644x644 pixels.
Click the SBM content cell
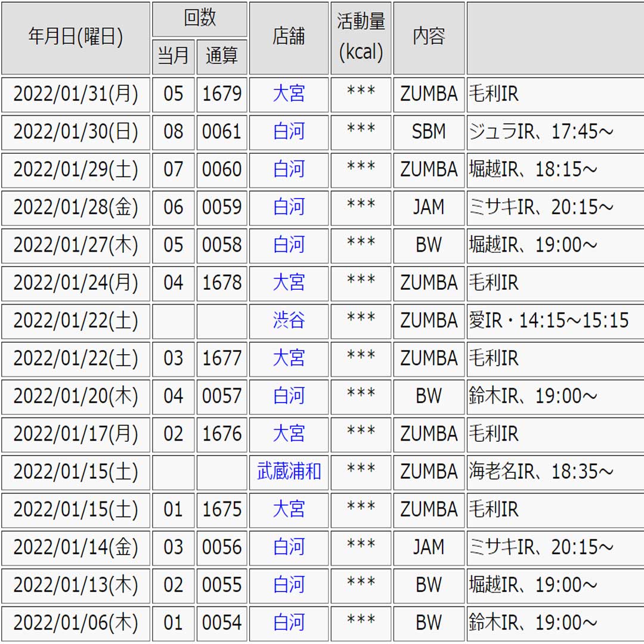pyautogui.click(x=429, y=132)
